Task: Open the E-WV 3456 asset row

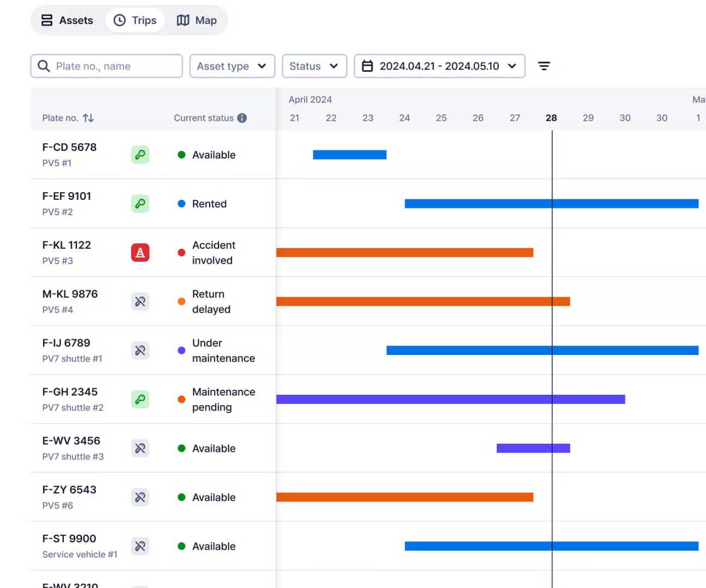Action: pos(71,441)
